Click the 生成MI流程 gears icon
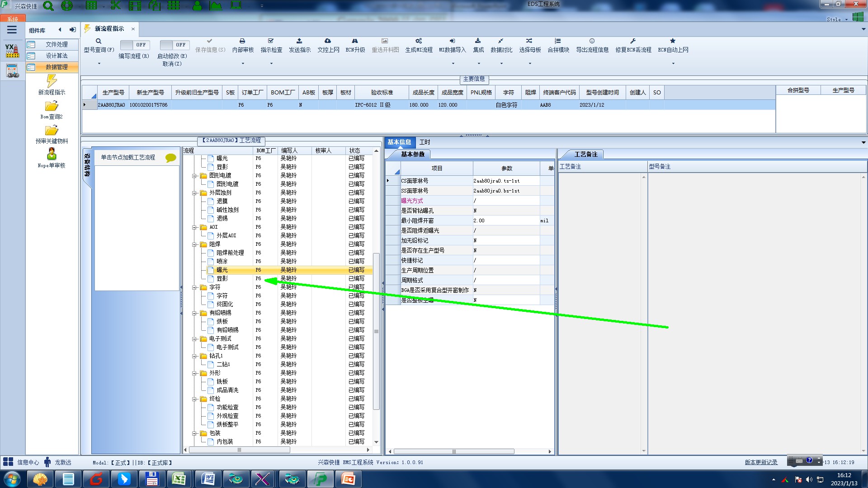 pos(419,41)
